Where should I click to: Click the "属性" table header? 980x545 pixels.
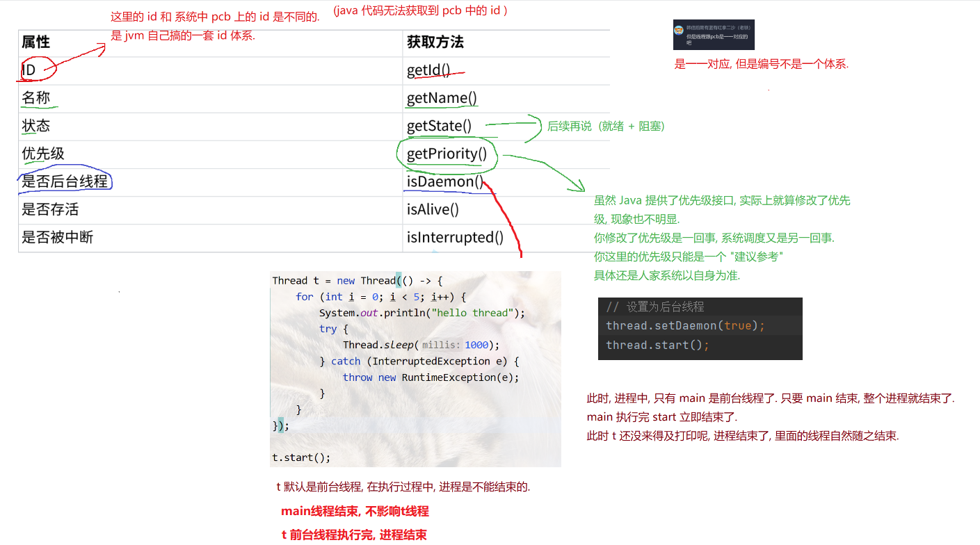(x=36, y=42)
